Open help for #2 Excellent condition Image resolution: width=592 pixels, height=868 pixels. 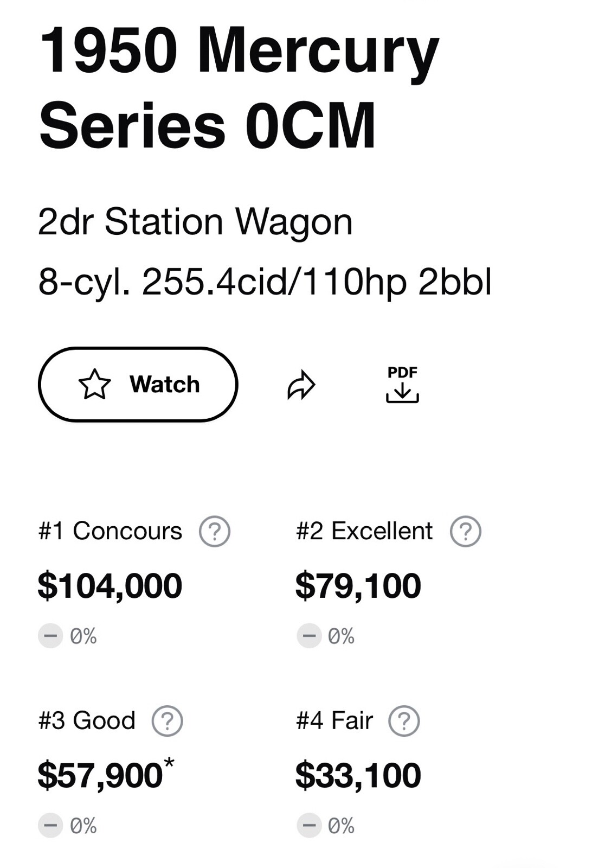pos(465,531)
